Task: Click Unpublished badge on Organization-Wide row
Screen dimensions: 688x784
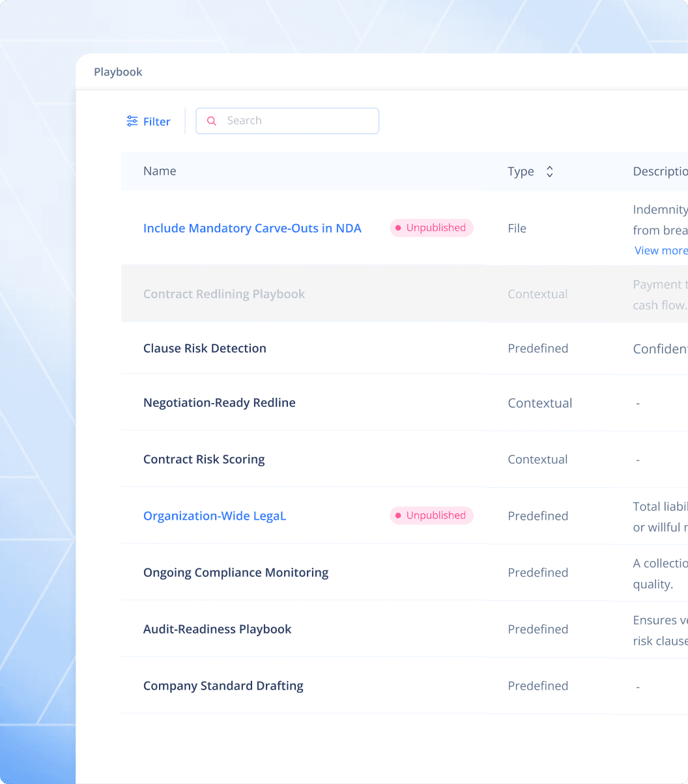Action: pos(431,516)
